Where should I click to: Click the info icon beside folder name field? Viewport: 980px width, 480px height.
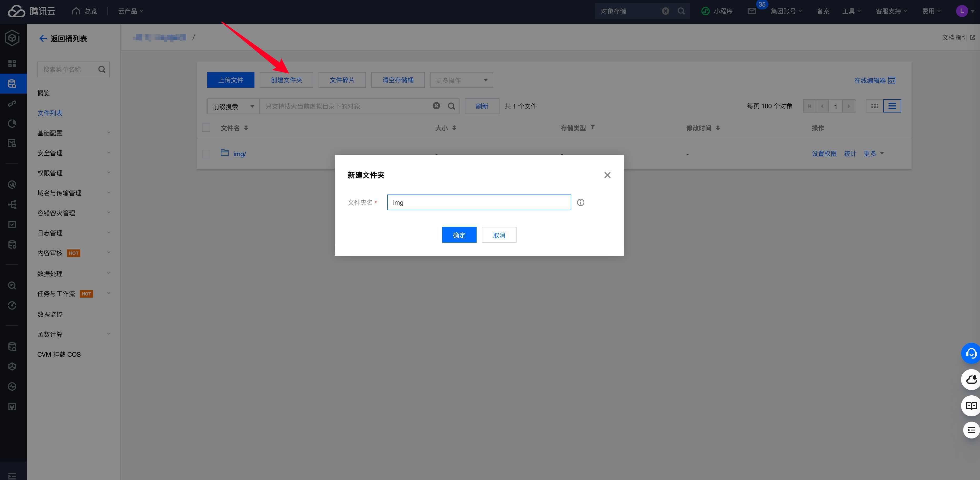point(580,202)
